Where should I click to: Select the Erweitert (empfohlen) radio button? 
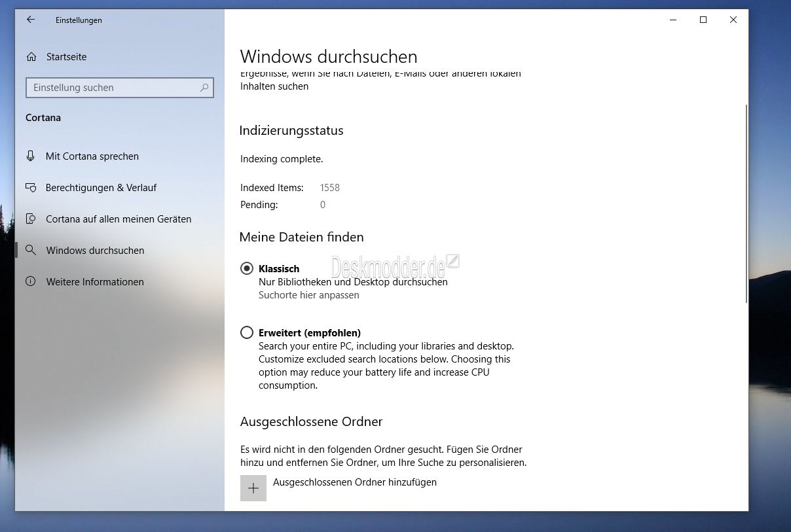247,332
